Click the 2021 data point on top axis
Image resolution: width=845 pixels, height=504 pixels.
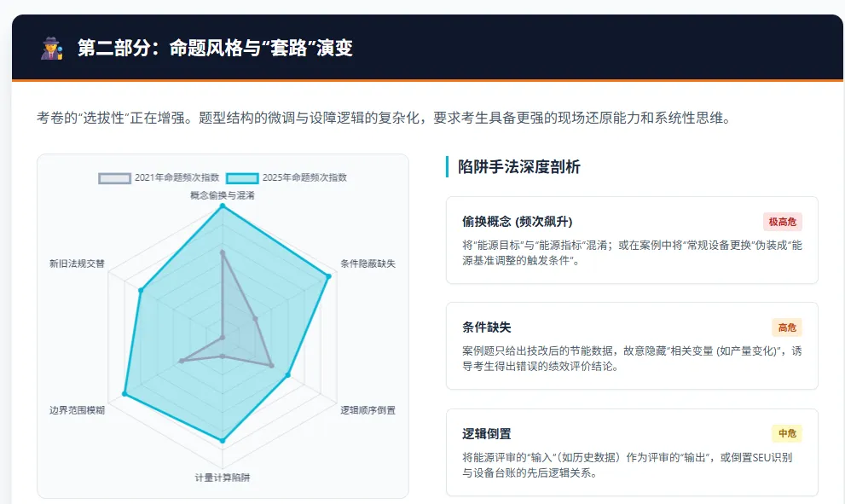(222, 252)
